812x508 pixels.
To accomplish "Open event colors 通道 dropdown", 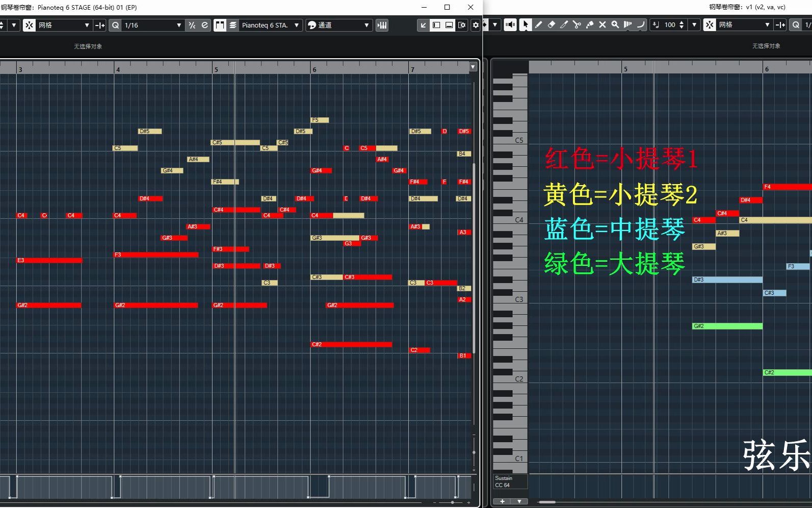I will point(339,25).
